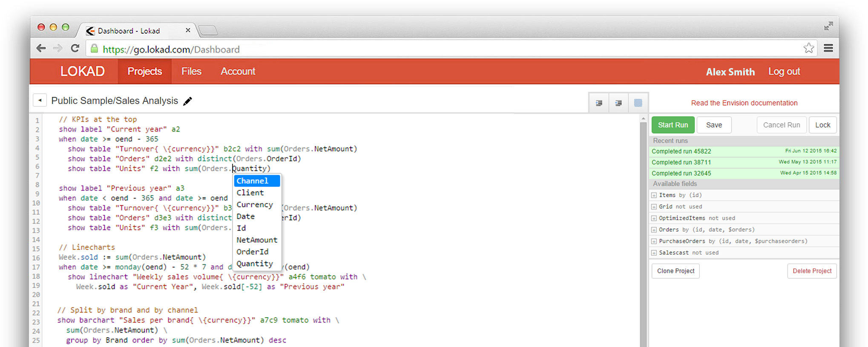
Task: Click the pencil icon to rename project
Action: click(187, 101)
